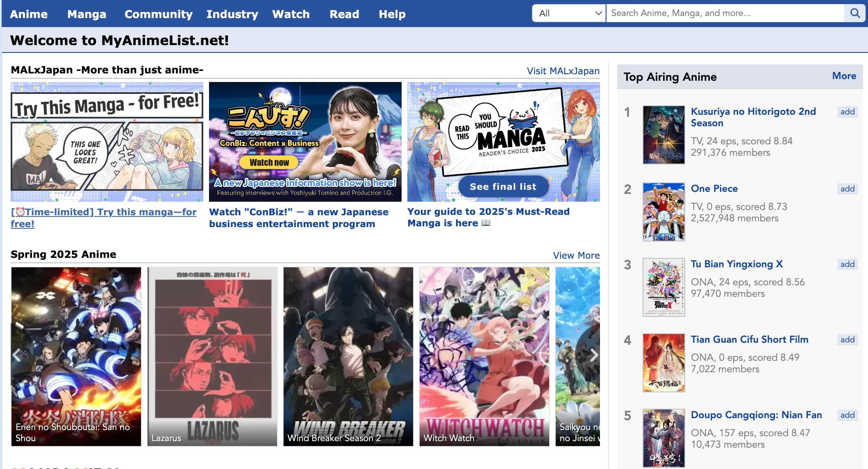Open the Anime menu
This screenshot has height=469, width=868.
point(29,14)
